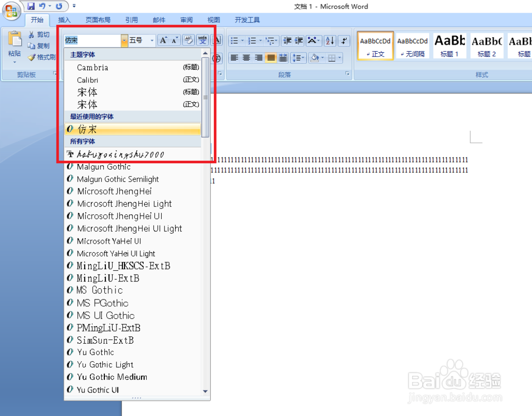The image size is (532, 416).
Task: Apply bulleted list
Action: (x=234, y=41)
